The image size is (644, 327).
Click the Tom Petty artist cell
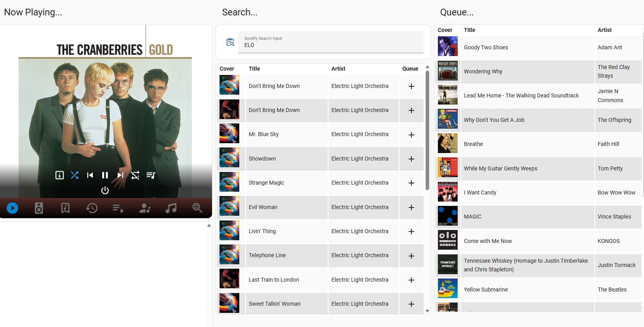point(618,168)
